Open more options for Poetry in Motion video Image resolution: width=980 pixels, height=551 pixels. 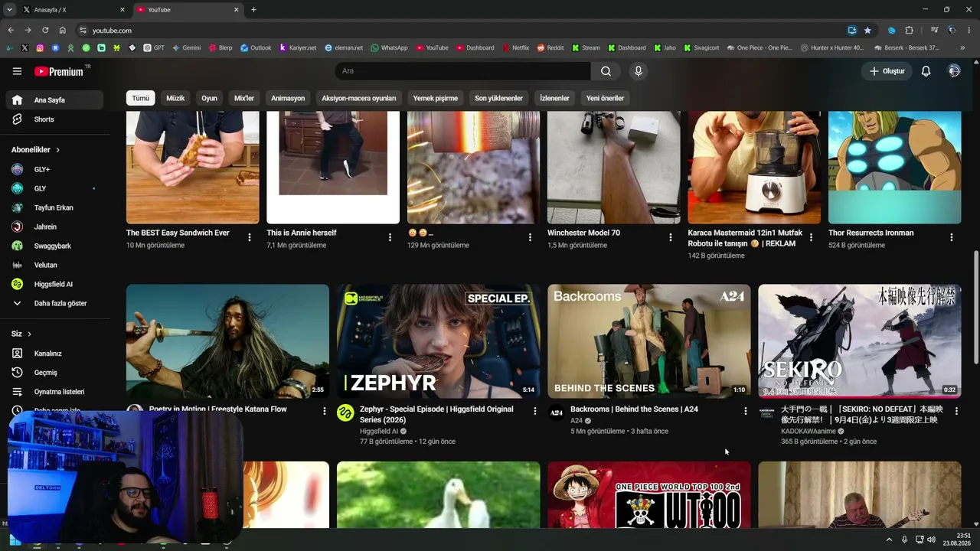tap(324, 411)
